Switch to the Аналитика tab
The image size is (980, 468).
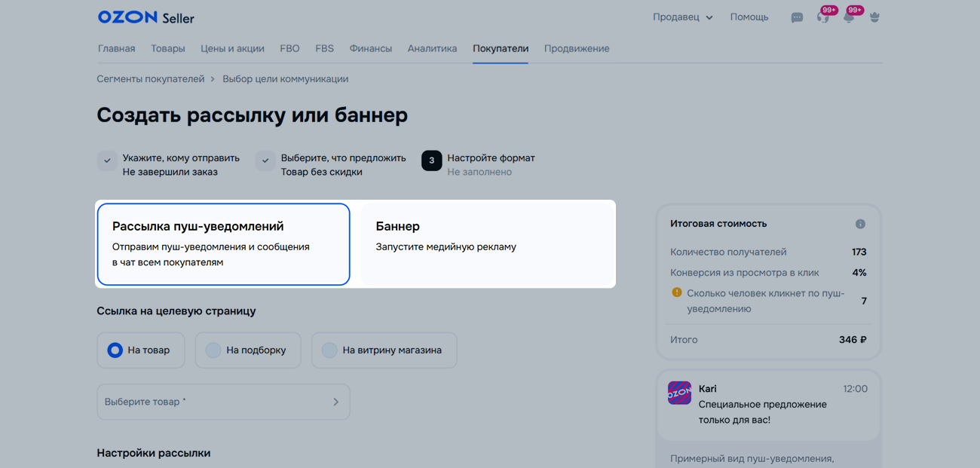click(432, 48)
